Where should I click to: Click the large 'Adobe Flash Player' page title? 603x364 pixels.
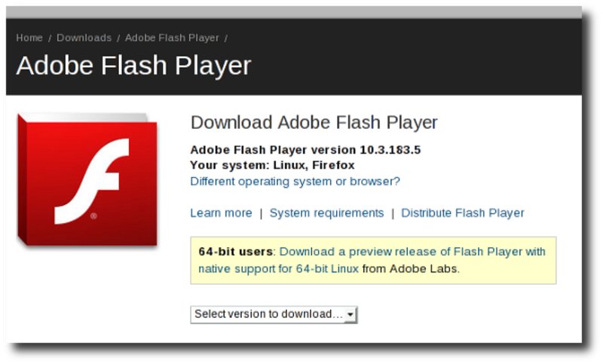134,66
